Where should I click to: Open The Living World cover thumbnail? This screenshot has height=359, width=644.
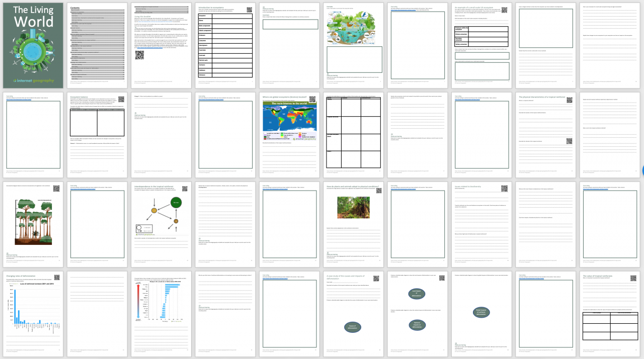tap(33, 45)
